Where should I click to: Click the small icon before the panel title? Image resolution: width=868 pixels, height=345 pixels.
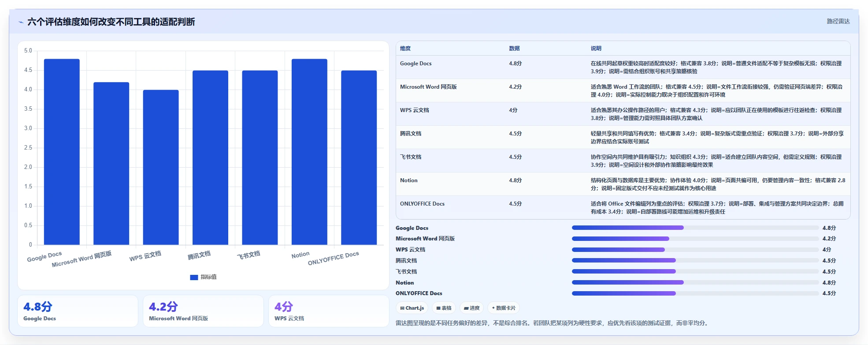21,22
